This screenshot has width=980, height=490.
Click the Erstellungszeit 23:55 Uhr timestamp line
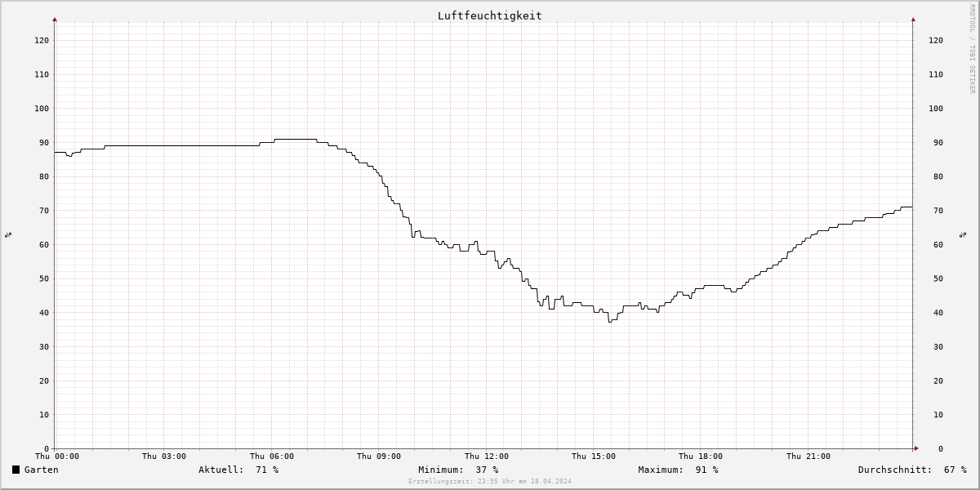490,481
